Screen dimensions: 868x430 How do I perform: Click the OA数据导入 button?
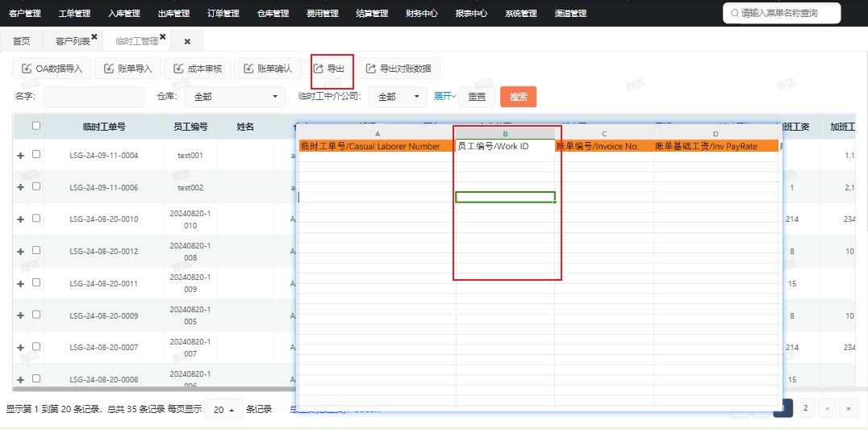click(x=52, y=69)
